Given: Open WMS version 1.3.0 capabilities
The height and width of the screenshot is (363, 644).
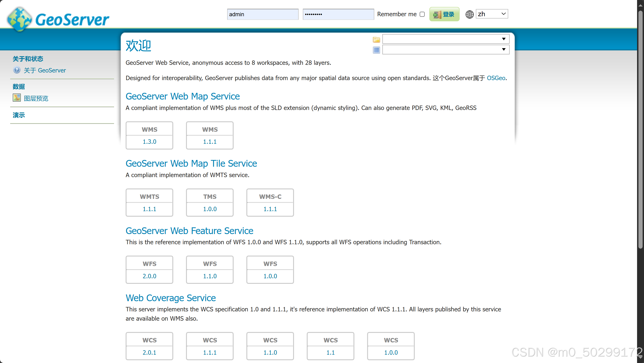Looking at the screenshot, I should [x=149, y=142].
